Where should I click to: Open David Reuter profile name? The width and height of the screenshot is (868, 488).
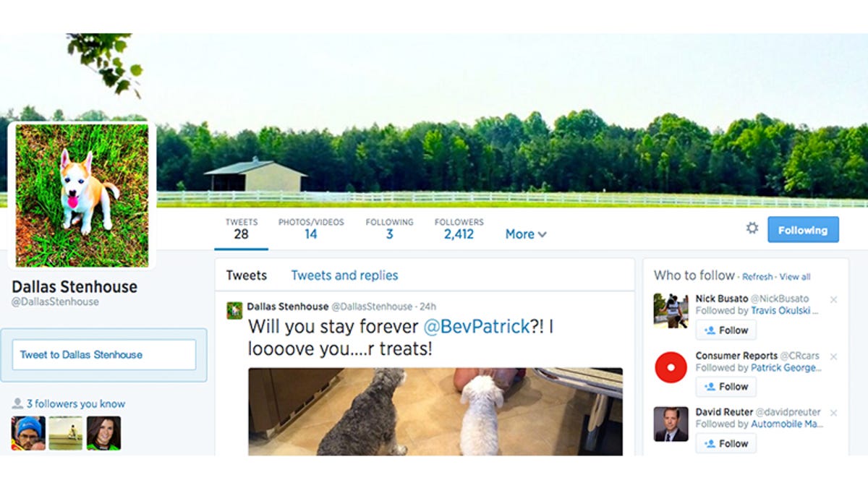click(725, 412)
